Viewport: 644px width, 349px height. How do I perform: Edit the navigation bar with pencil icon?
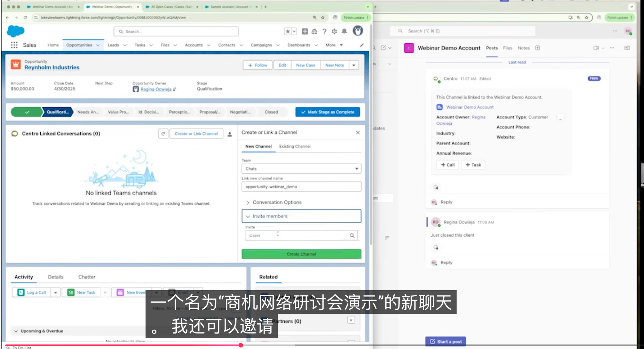pyautogui.click(x=362, y=45)
